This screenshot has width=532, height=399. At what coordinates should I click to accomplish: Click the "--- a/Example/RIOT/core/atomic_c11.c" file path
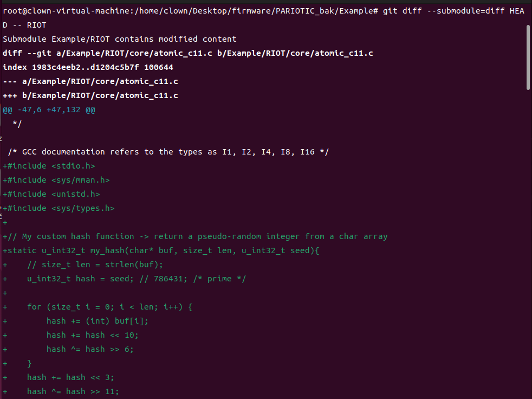[90, 81]
